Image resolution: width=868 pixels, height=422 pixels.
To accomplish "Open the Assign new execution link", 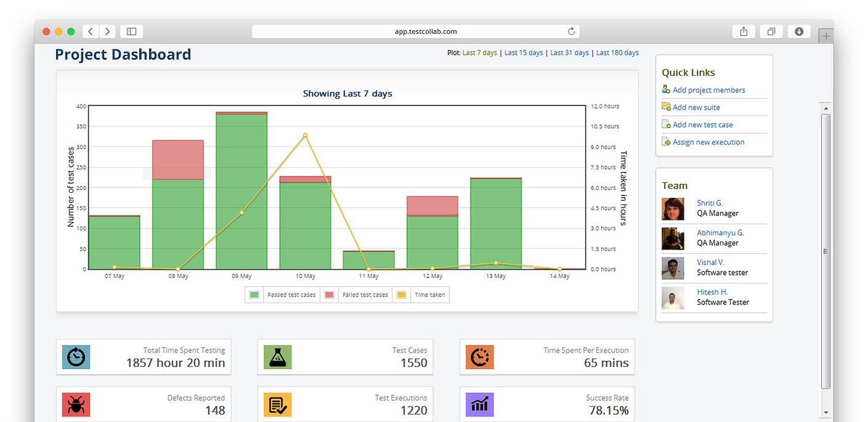I will point(708,142).
